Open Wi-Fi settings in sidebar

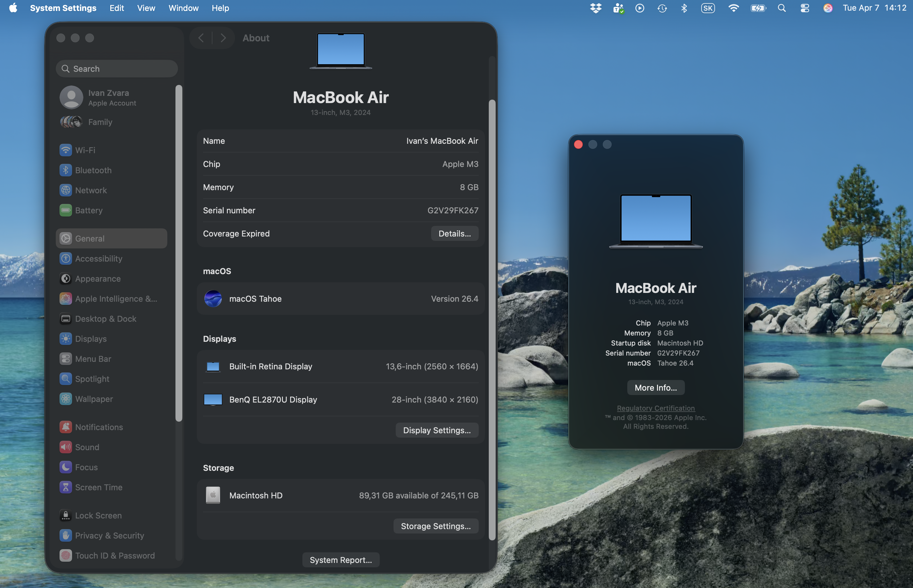tap(85, 150)
